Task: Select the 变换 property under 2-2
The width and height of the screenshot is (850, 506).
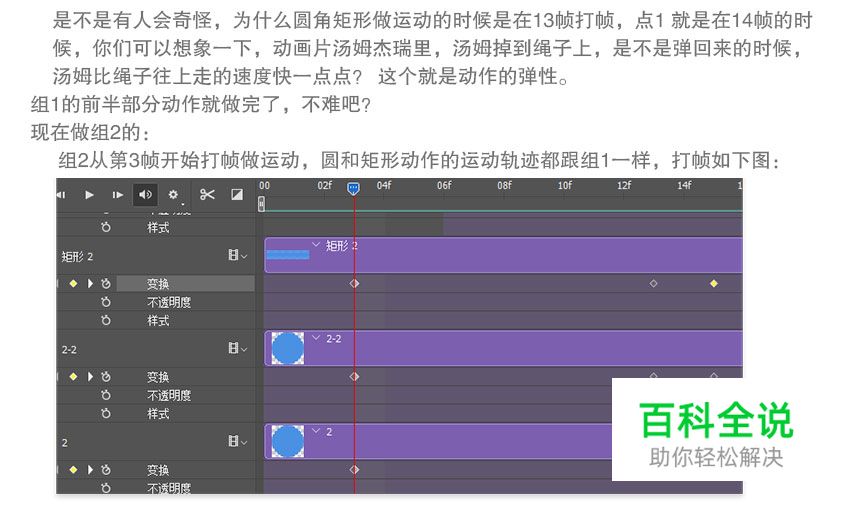Action: point(158,376)
